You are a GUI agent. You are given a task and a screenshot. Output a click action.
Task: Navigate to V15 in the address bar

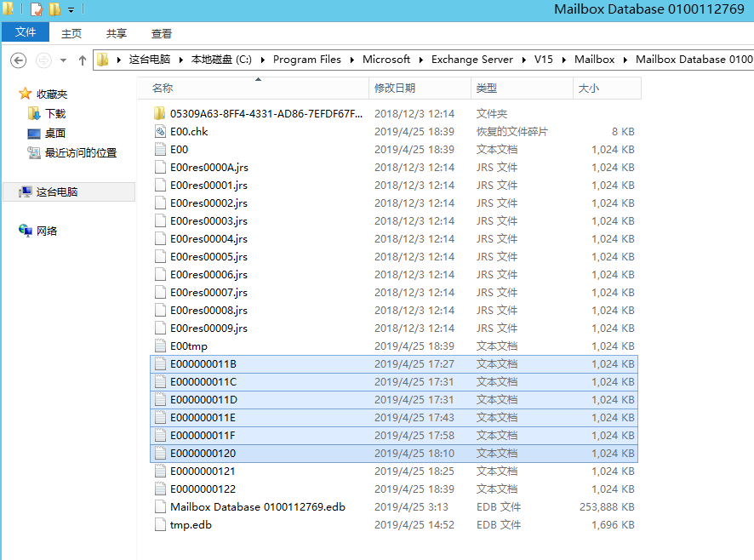pos(544,60)
